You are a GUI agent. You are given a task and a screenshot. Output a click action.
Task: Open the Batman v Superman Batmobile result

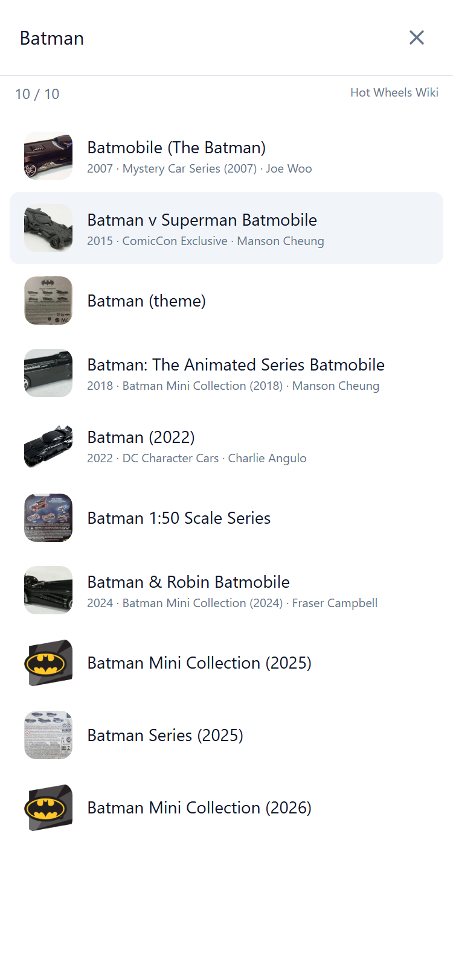click(202, 220)
